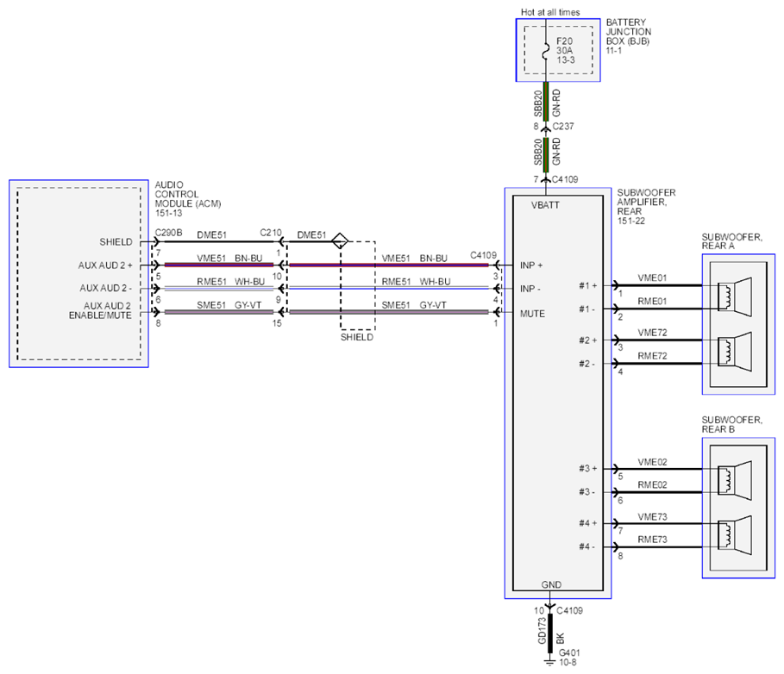This screenshot has height=674, width=784.
Task: Click the VBATT terminal label
Action: 545,205
